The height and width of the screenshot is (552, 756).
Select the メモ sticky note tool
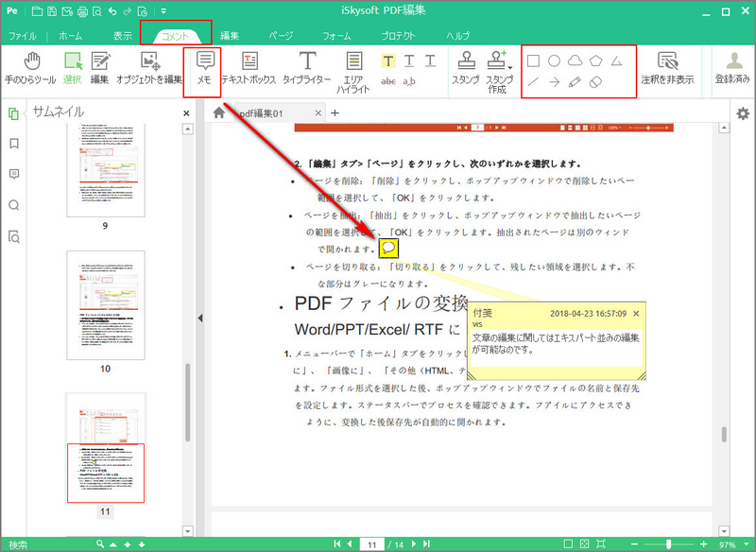click(205, 68)
